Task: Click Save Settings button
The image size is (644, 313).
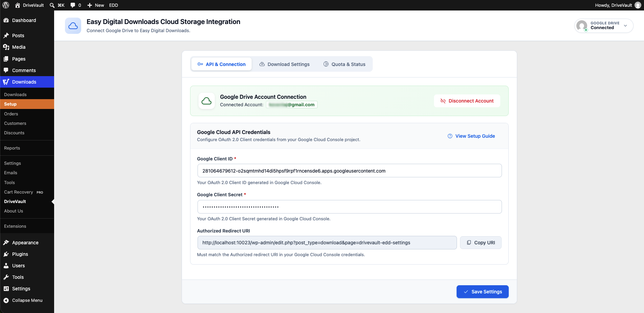Action: (x=483, y=292)
